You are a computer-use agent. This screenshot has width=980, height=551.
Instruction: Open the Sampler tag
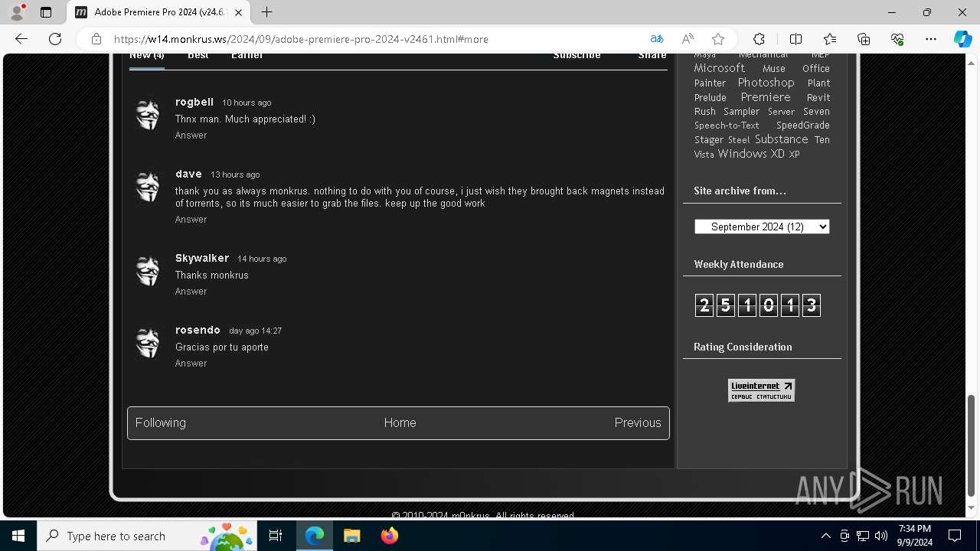(x=741, y=112)
